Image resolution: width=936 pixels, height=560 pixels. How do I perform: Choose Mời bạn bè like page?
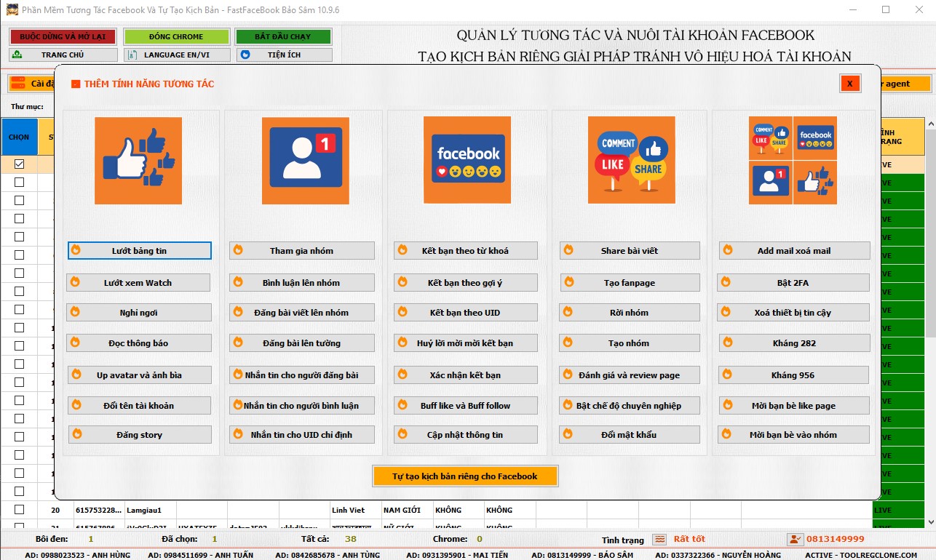point(794,406)
